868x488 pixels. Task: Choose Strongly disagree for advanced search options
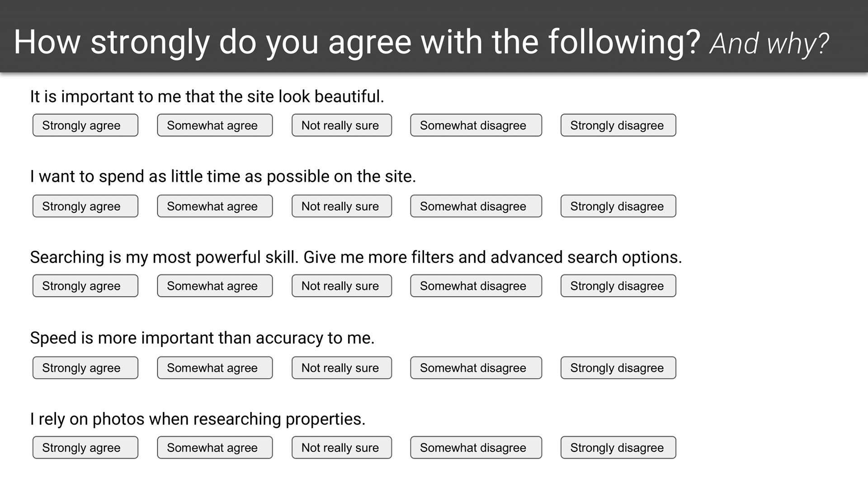tap(618, 286)
